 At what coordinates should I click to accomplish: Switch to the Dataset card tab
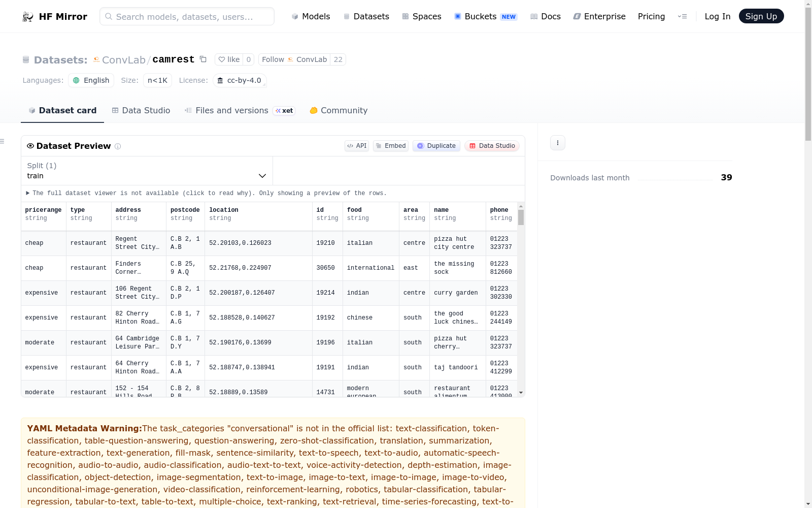[x=62, y=111]
